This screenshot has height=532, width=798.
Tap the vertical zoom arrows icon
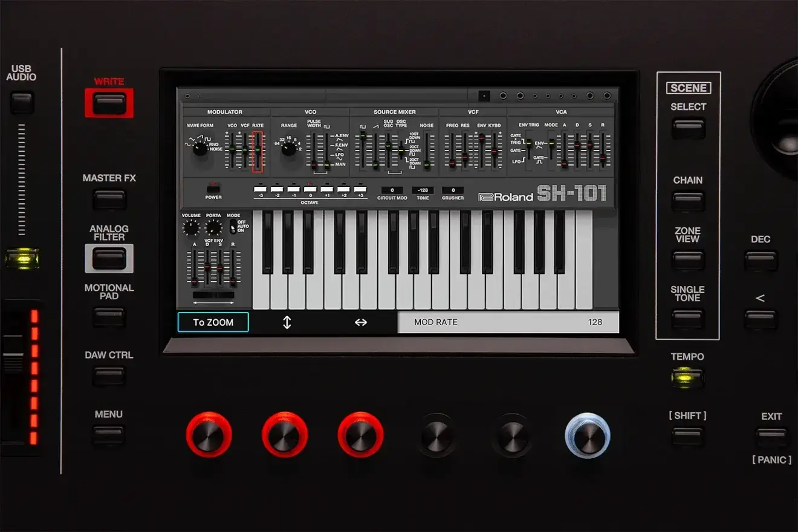287,322
